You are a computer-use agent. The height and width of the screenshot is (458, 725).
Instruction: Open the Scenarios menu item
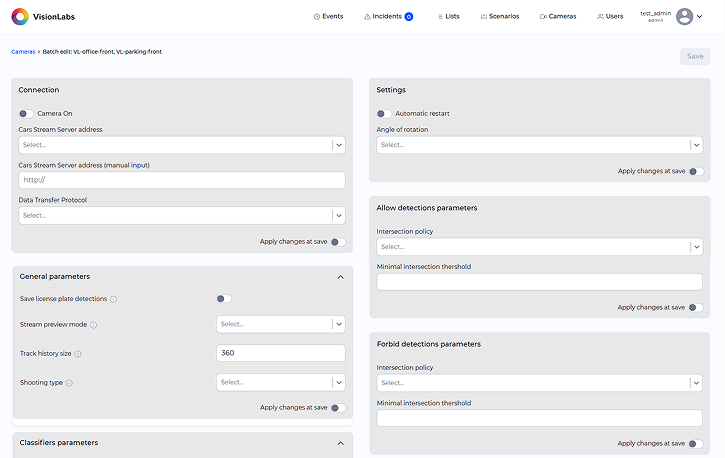tap(498, 16)
